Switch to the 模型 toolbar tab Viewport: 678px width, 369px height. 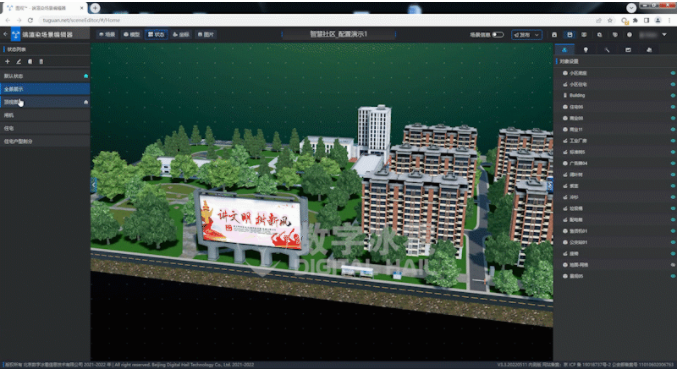(131, 35)
